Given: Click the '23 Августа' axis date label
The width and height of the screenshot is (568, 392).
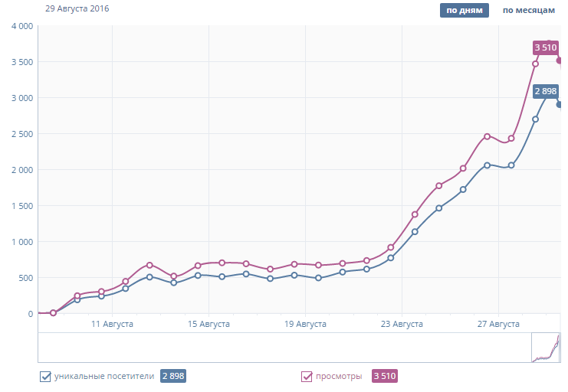Looking at the screenshot, I should 401,325.
